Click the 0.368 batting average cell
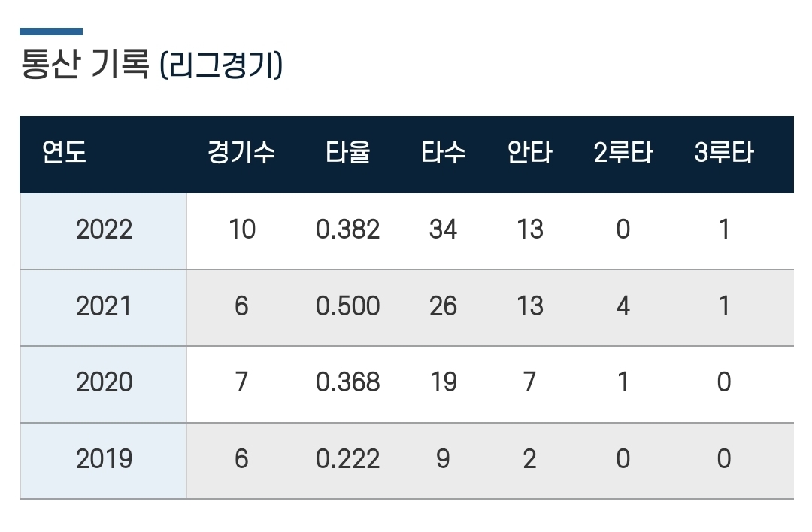 [x=348, y=382]
